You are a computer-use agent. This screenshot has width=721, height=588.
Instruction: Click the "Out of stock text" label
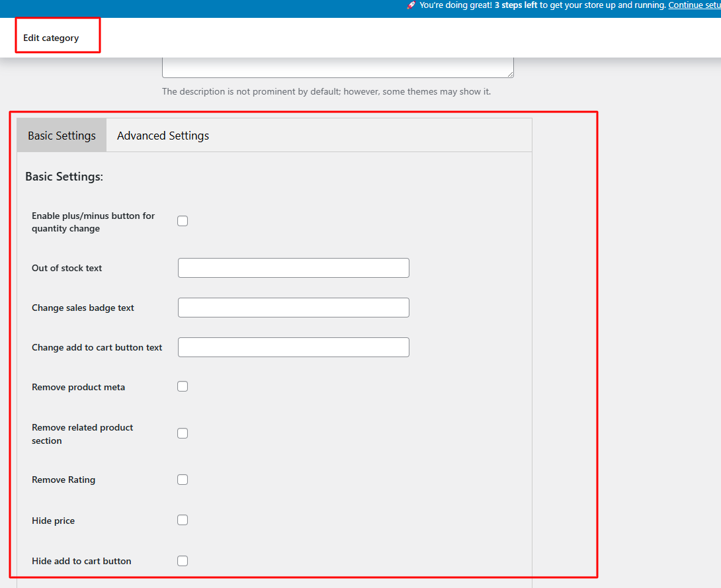tap(67, 268)
